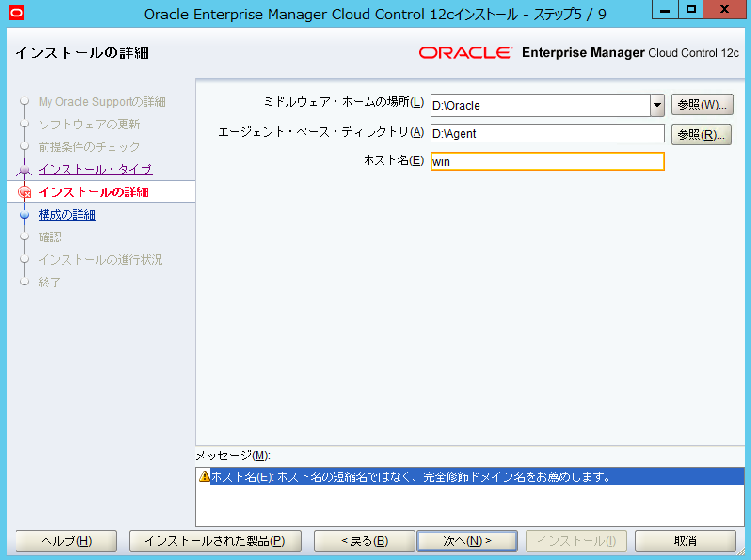The width and height of the screenshot is (751, 560).
Task: Show インストールされた製品(P) installed products
Action: 215,541
